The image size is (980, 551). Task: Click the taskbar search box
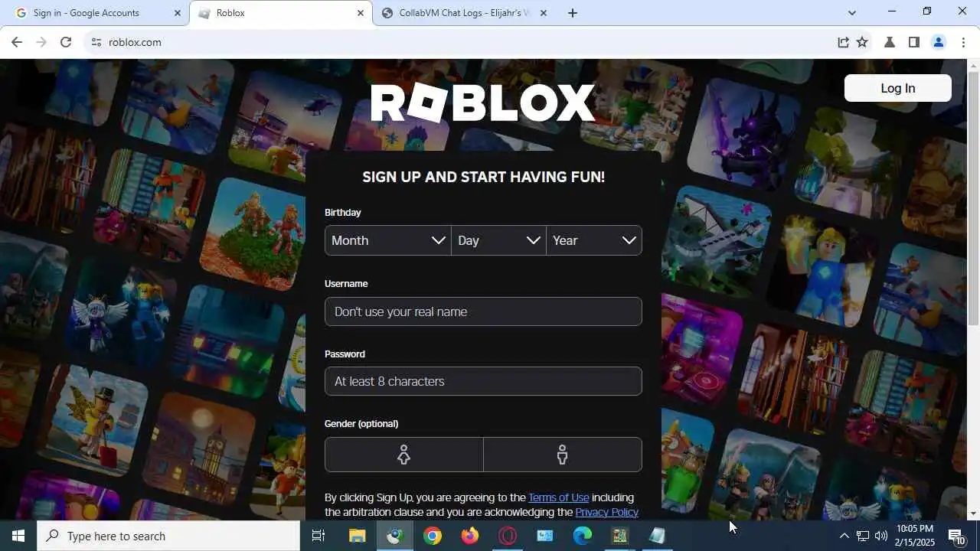point(168,536)
